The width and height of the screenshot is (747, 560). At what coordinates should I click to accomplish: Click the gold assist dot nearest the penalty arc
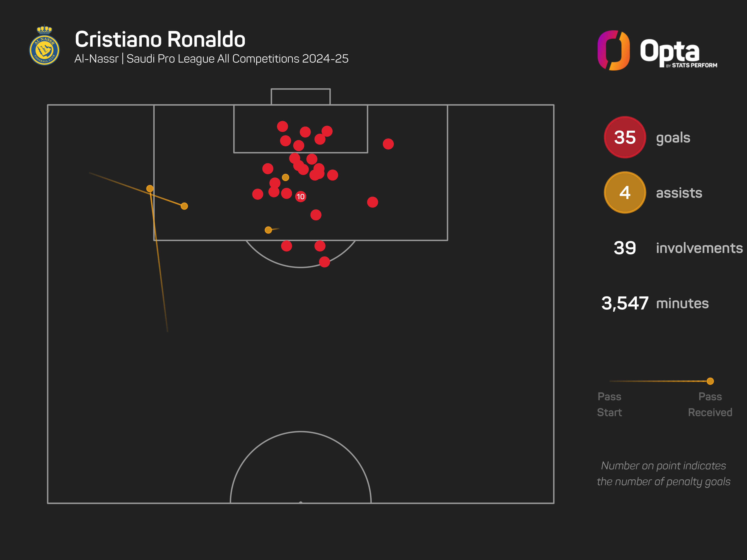click(x=268, y=230)
